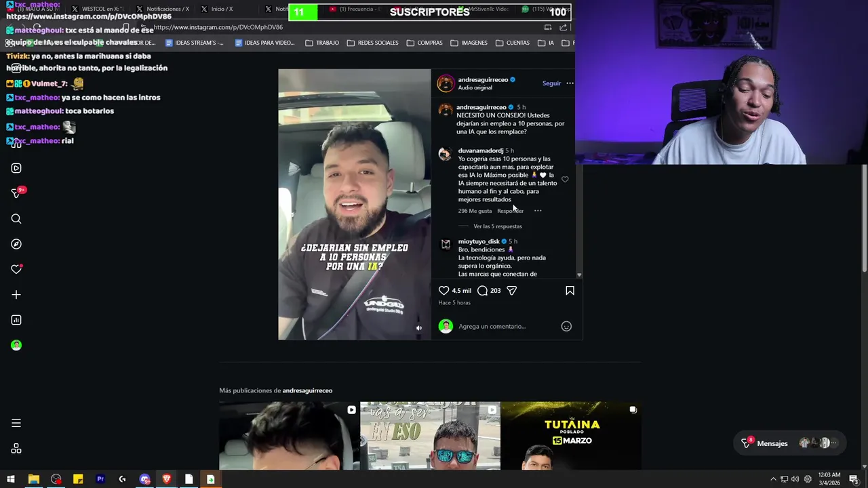Screen dimensions: 868x488
Task: Reply to duvanamadorj's comment
Action: [x=510, y=211]
